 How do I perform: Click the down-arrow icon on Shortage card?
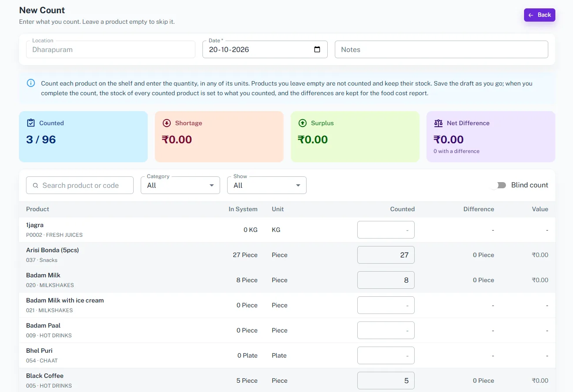tap(167, 123)
